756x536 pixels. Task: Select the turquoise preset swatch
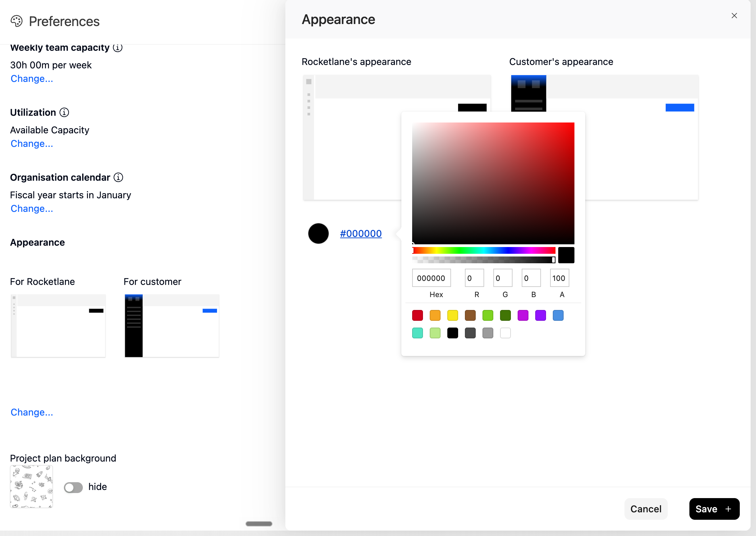point(418,333)
